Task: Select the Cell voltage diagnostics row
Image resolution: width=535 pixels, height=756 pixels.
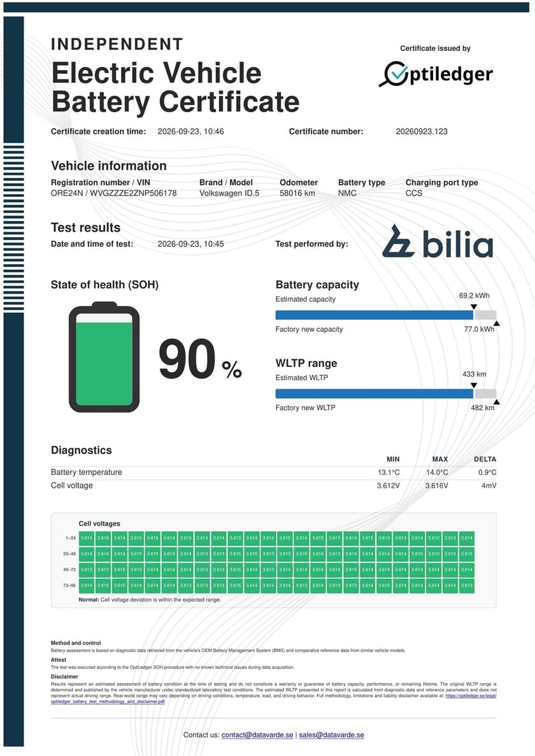Action: coord(273,485)
